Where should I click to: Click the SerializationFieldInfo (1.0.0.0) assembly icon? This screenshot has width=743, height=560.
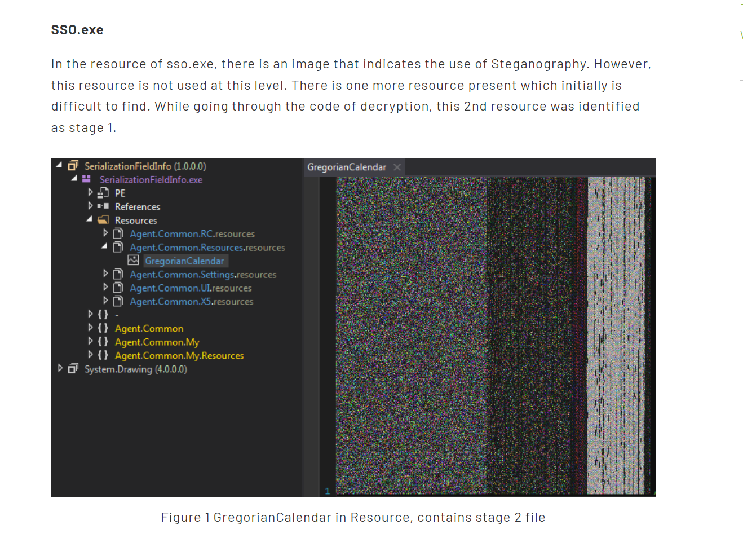click(73, 166)
